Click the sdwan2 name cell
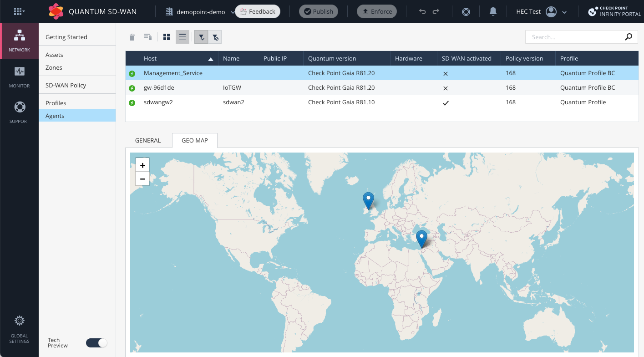The image size is (644, 357). click(233, 102)
